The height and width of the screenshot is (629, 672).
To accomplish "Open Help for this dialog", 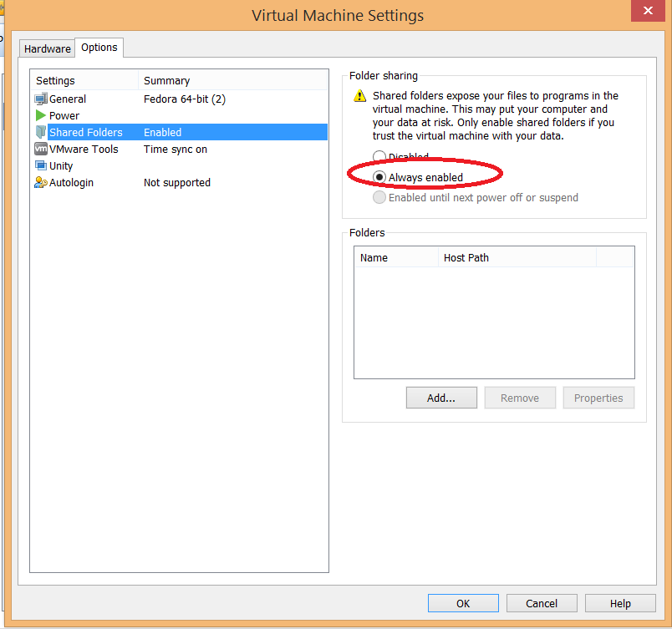I will (620, 603).
